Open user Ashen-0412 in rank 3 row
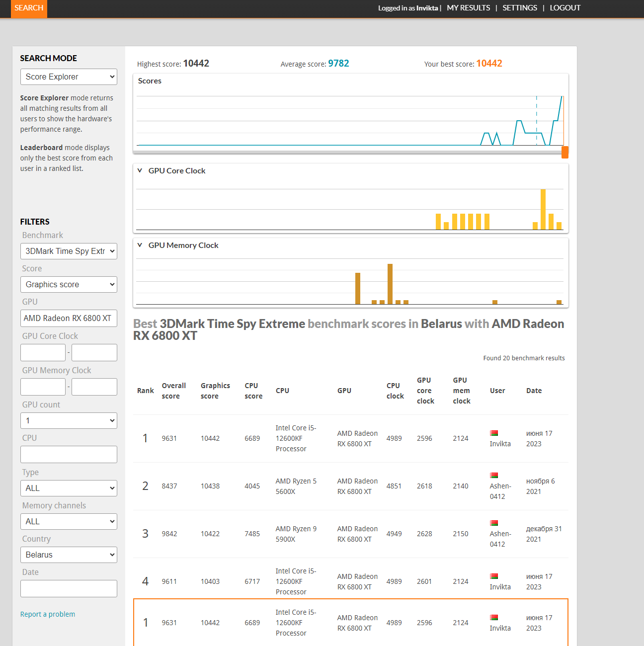 (500, 539)
